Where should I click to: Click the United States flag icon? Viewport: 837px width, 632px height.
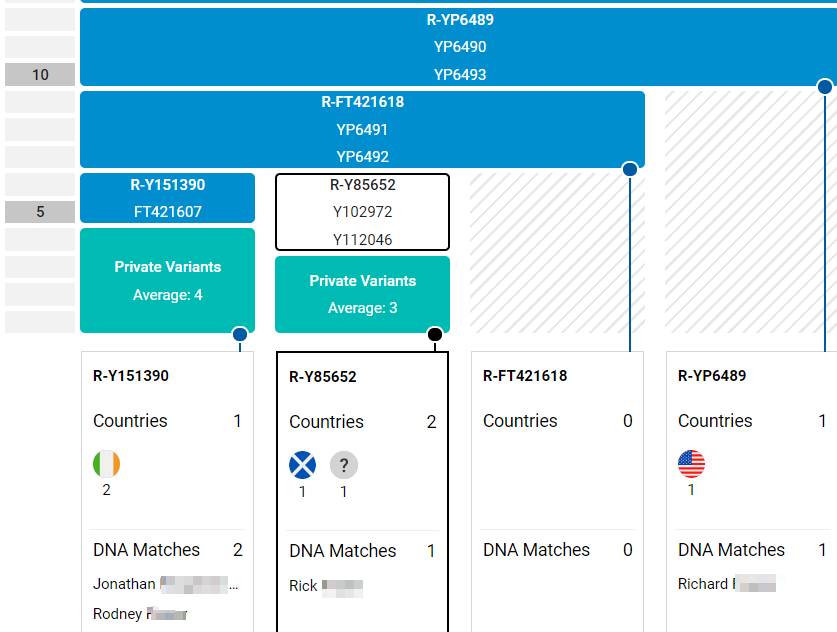tap(691, 464)
